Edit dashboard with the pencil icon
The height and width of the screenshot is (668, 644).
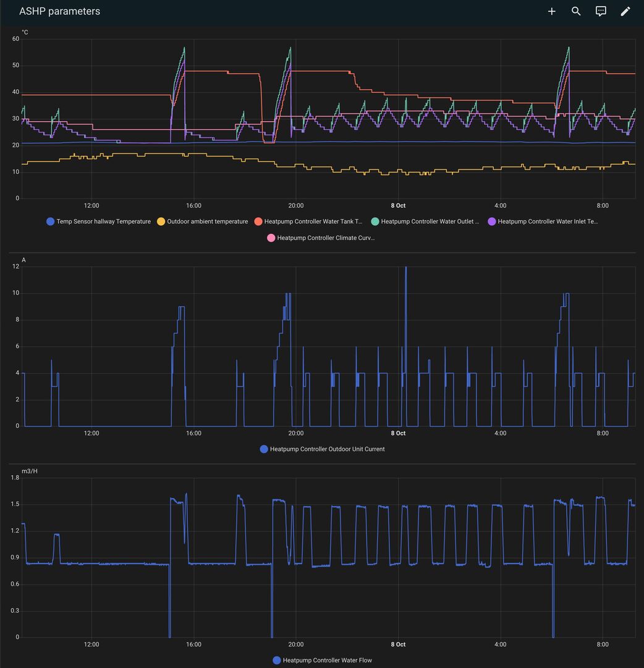[625, 11]
